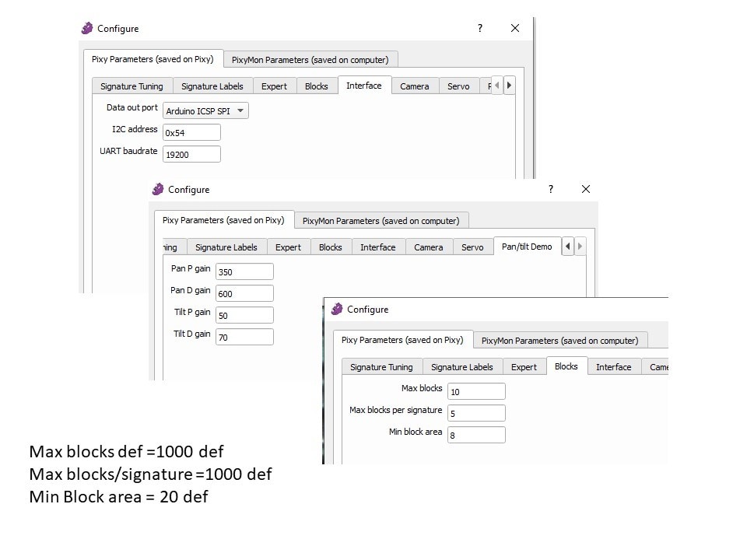Viewport: 747px width, 560px height.
Task: Open Camera tab in top Configure window
Action: (415, 86)
